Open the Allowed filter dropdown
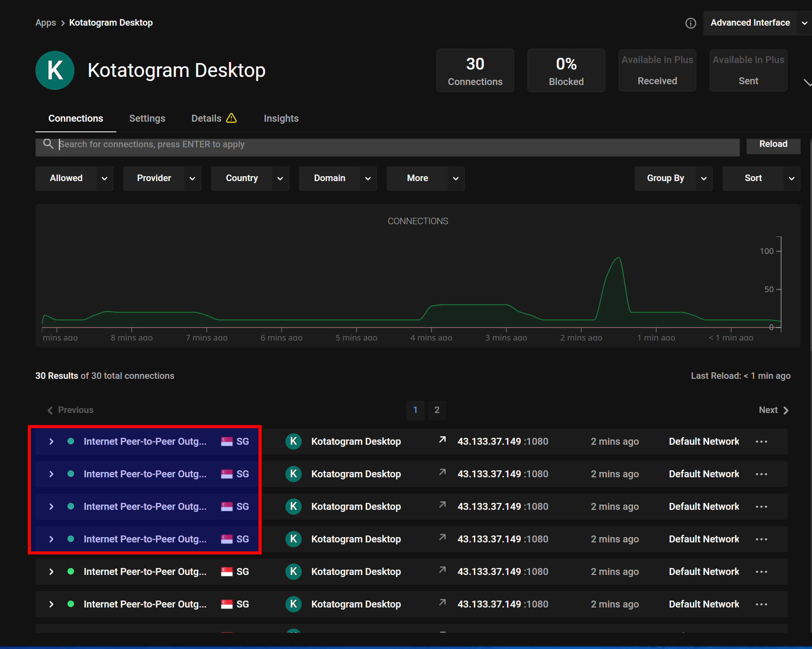The width and height of the screenshot is (812, 649). 74,178
